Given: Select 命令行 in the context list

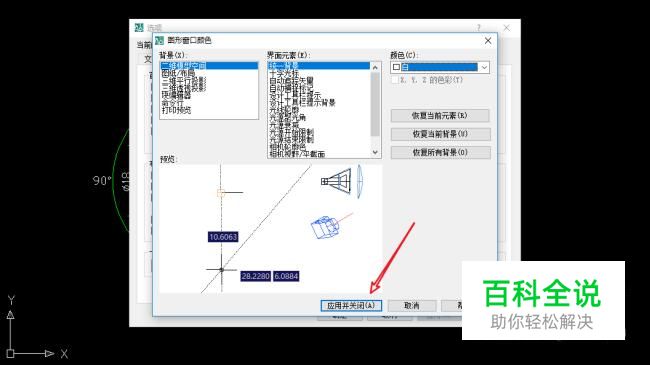Looking at the screenshot, I should pos(172,103).
